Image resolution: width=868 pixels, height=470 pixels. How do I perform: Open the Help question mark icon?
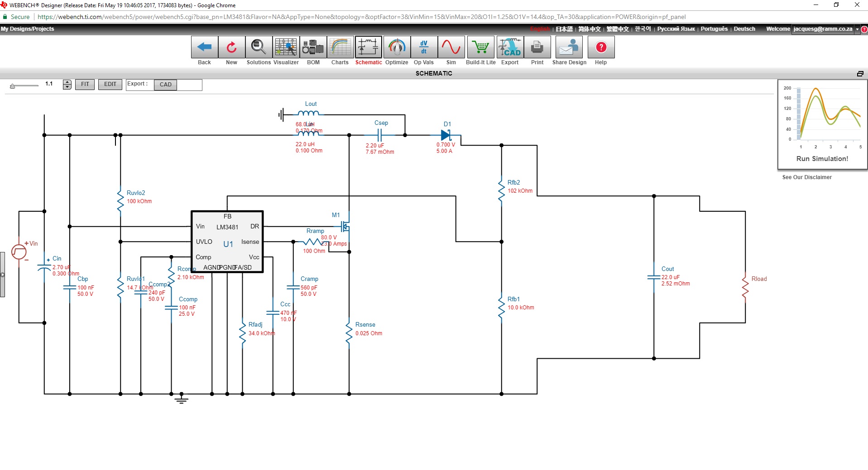pos(601,47)
